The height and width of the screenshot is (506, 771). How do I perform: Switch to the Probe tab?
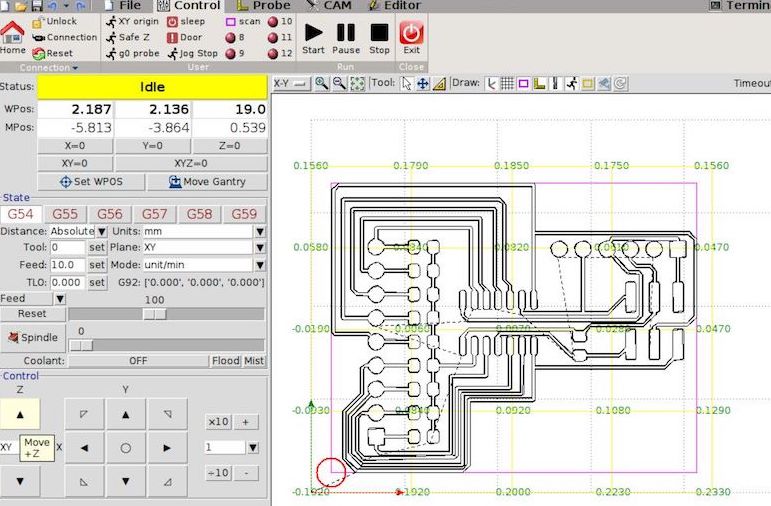point(263,5)
